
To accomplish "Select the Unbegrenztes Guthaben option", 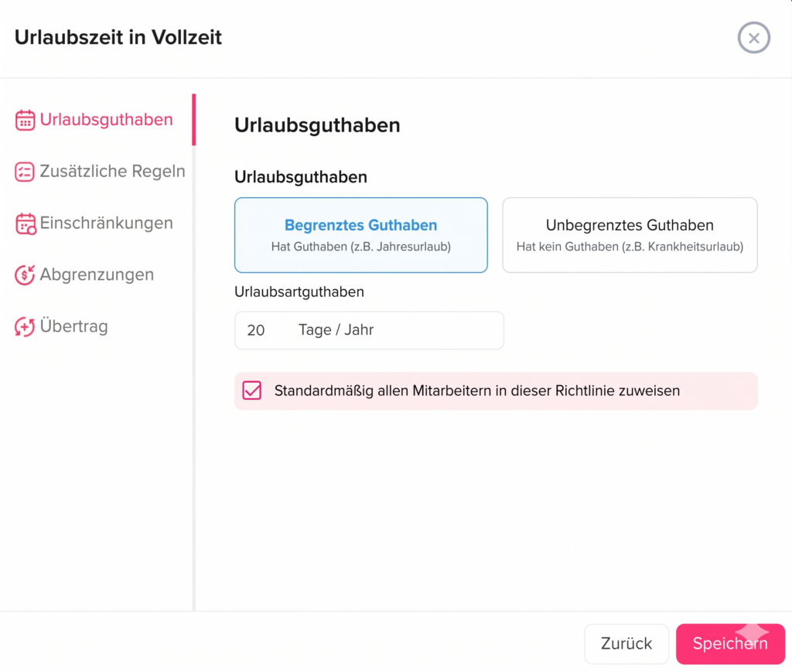I will pyautogui.click(x=629, y=234).
